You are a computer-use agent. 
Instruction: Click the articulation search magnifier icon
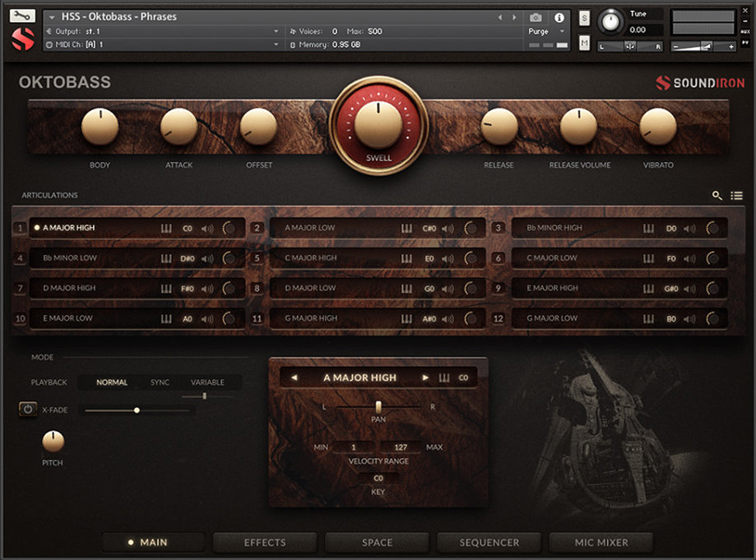click(x=717, y=195)
